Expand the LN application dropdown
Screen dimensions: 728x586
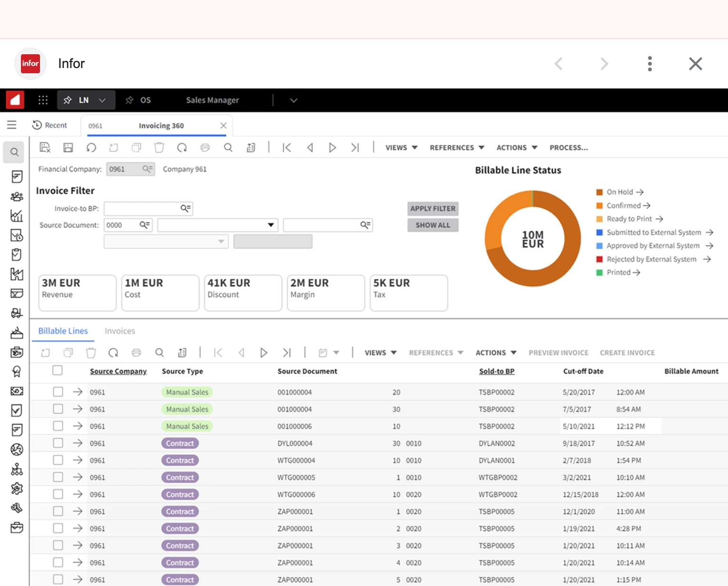pos(102,100)
